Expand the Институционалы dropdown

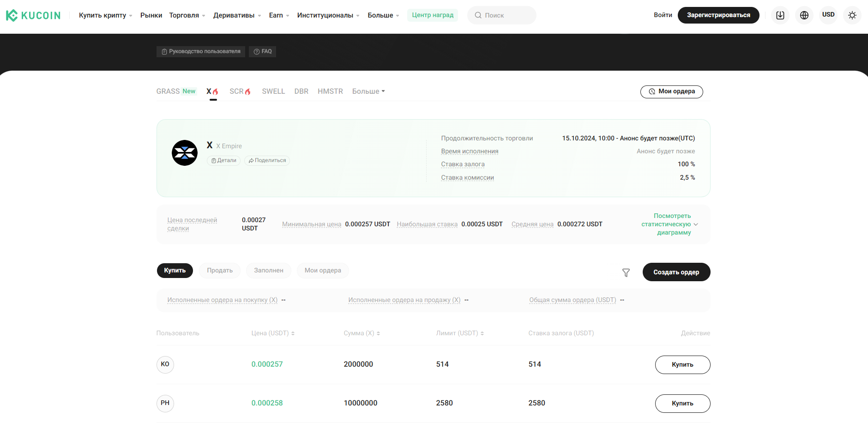click(x=328, y=15)
